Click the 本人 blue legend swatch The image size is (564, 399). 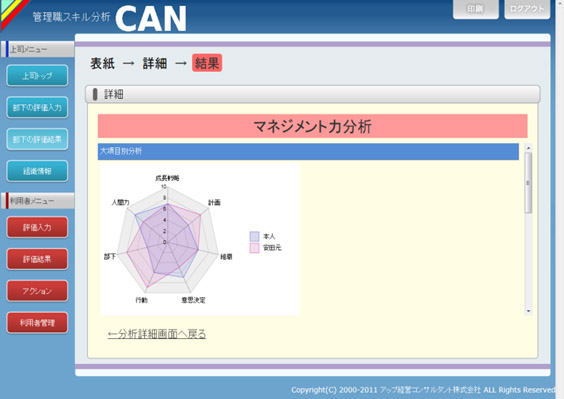[254, 236]
